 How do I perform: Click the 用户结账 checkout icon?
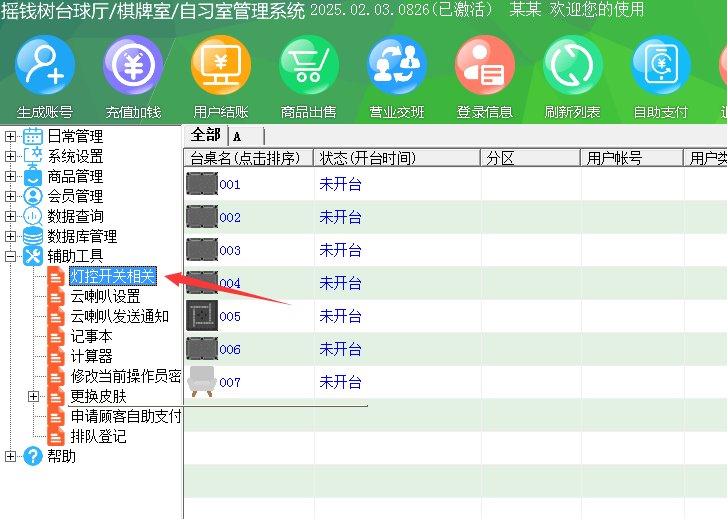pos(221,66)
